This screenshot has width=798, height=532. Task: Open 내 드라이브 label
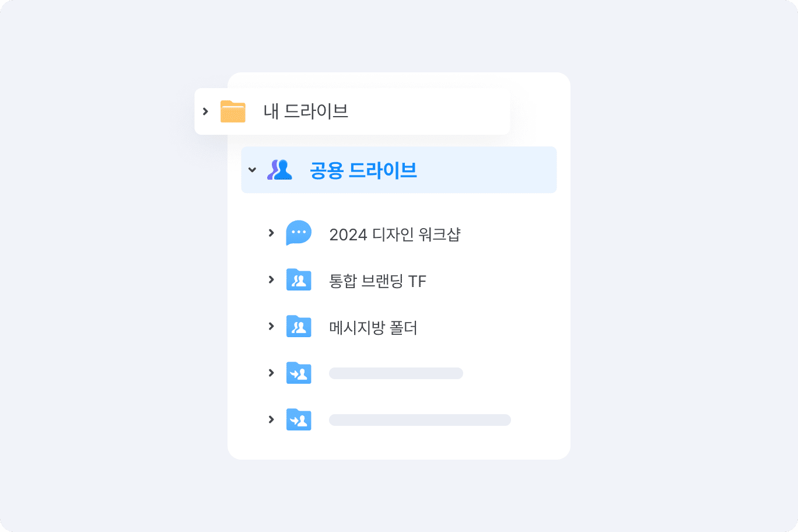(306, 111)
